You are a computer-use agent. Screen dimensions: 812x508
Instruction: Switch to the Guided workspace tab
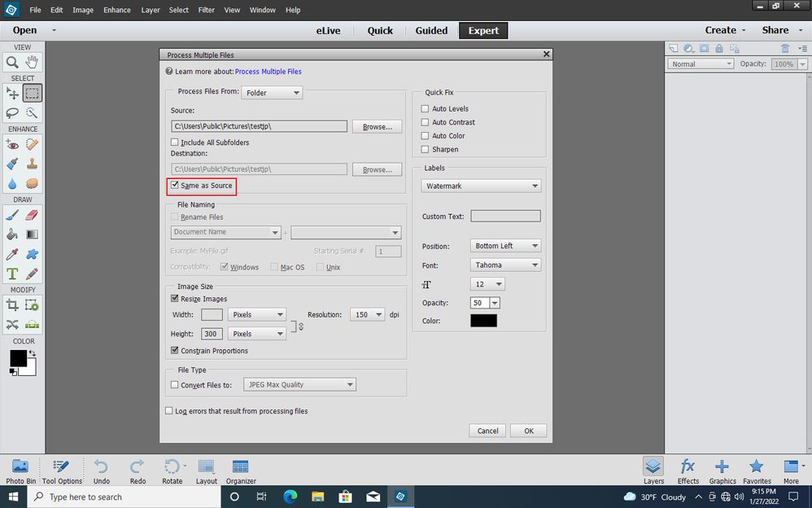point(431,30)
